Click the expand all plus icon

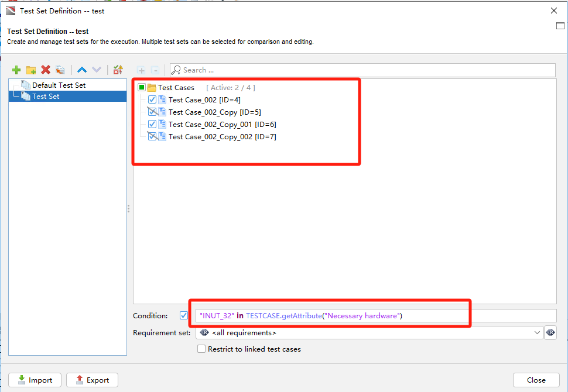coord(141,70)
